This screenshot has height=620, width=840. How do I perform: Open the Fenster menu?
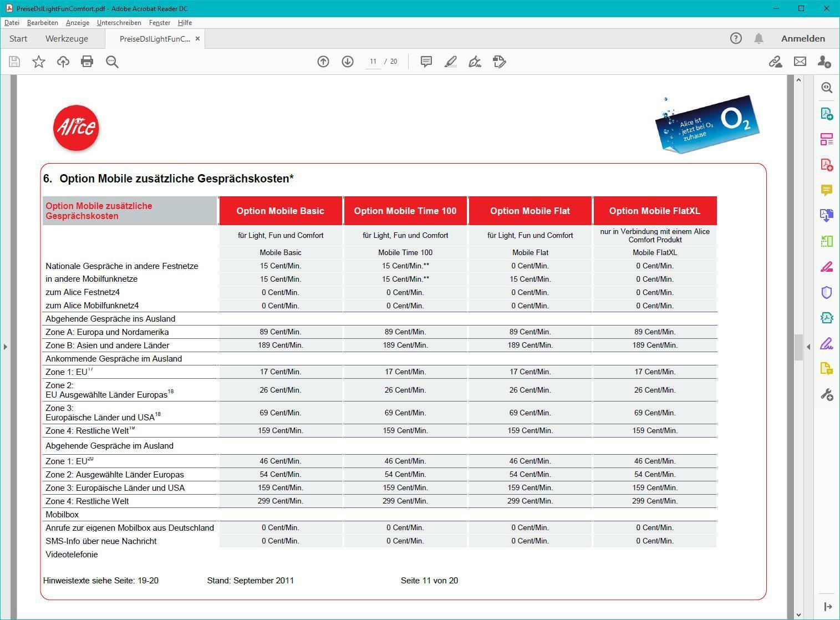pyautogui.click(x=160, y=23)
